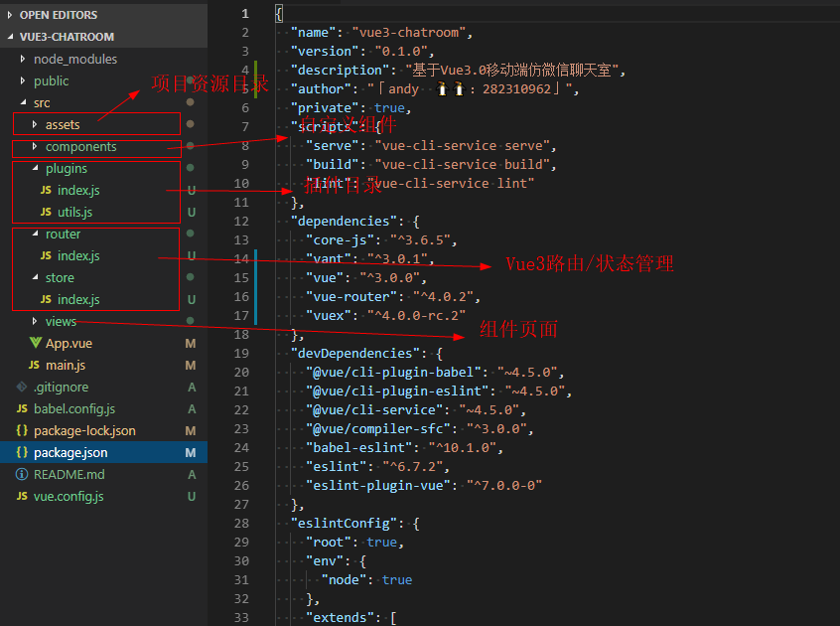Select the views folder name

(62, 322)
